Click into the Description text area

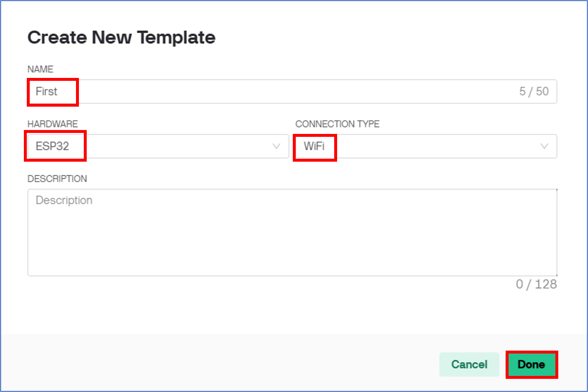click(292, 232)
